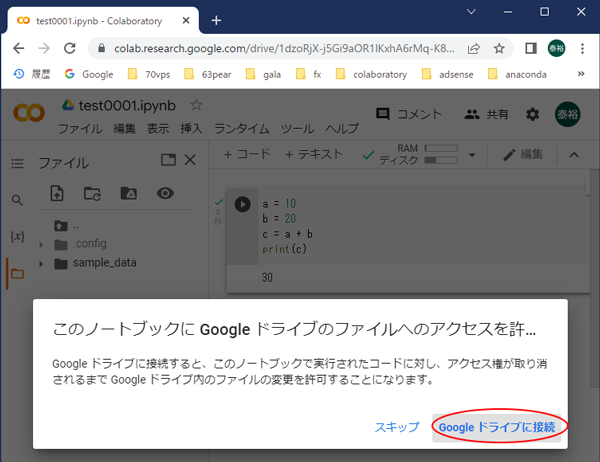Screen dimensions: 600x462
Task: Open the adsense bookmark folder
Action: [x=447, y=74]
